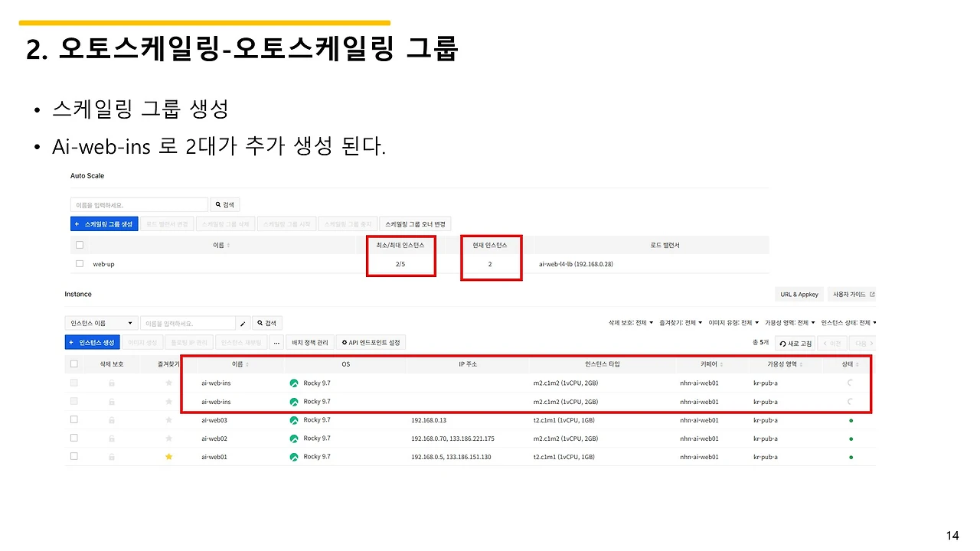Click the delete-protection lock icon for ai-web02
The height and width of the screenshot is (551, 980).
tap(112, 439)
